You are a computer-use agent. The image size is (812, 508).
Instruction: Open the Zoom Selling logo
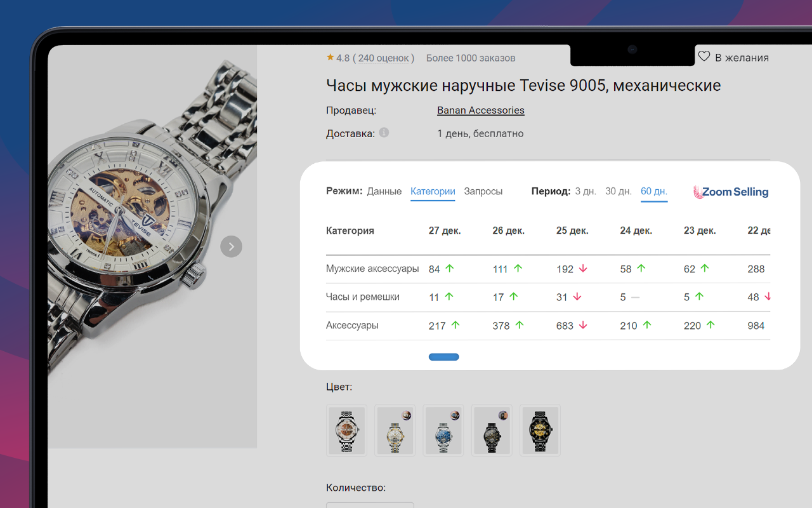[x=731, y=192]
